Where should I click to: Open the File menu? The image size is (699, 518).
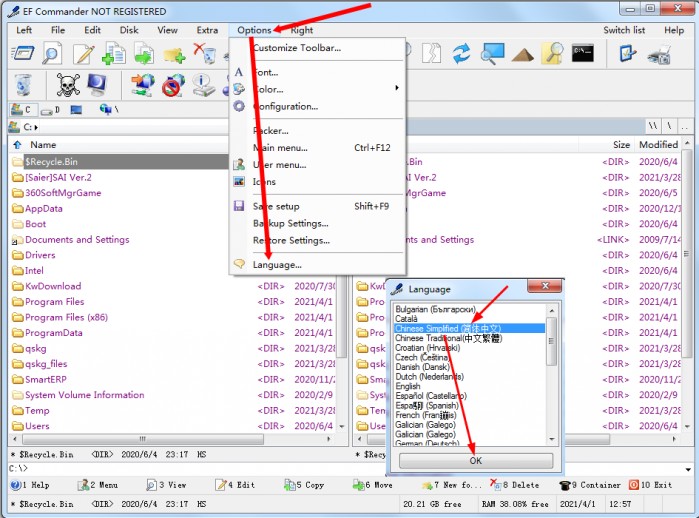58,30
